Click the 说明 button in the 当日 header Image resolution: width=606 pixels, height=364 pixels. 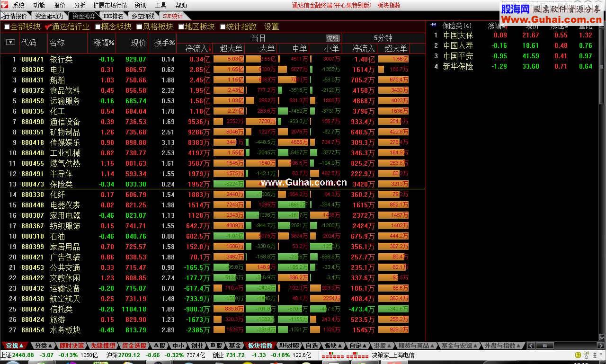coord(333,38)
